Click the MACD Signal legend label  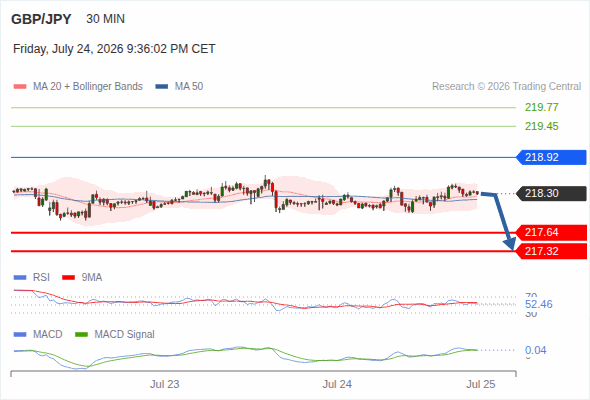(125, 335)
